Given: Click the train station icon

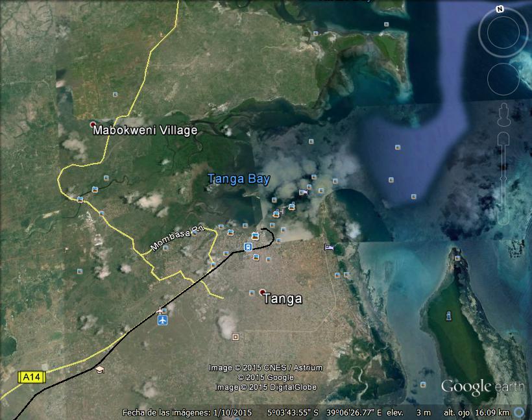Looking at the screenshot, I should pyautogui.click(x=247, y=247).
